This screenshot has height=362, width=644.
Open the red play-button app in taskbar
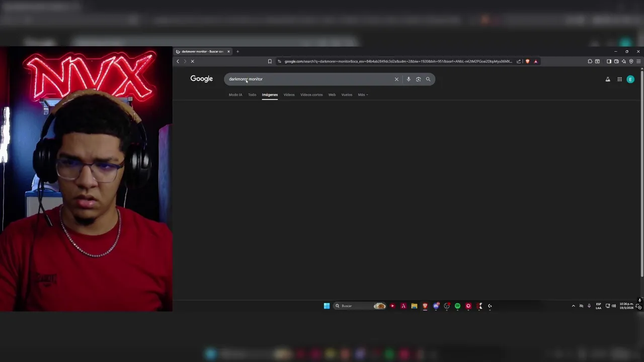click(x=392, y=306)
